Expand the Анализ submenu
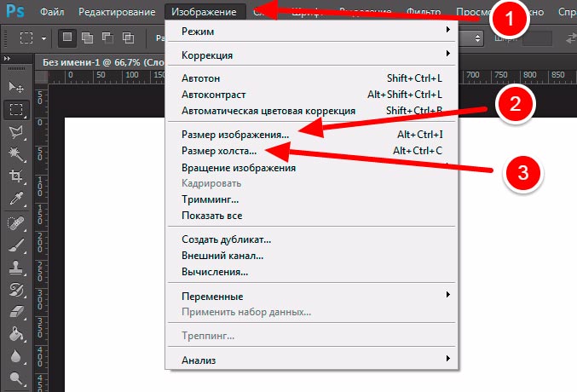Screen dimensions: 577x392 click(312, 360)
